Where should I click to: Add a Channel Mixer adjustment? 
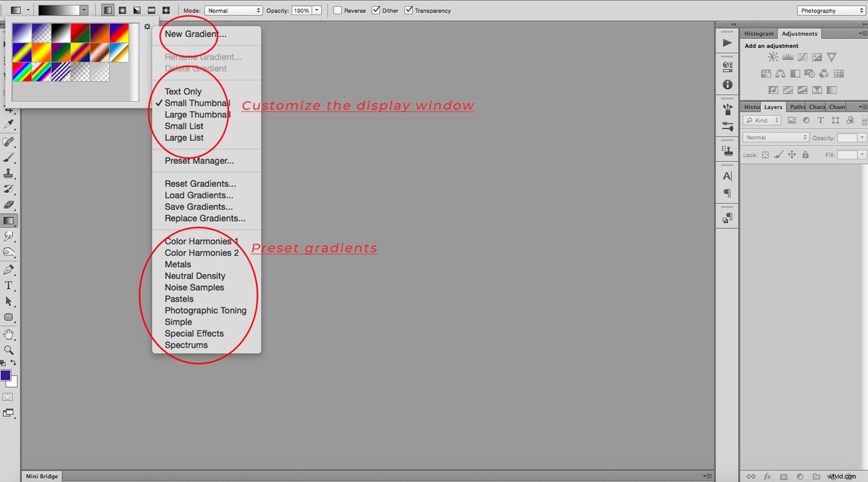824,73
